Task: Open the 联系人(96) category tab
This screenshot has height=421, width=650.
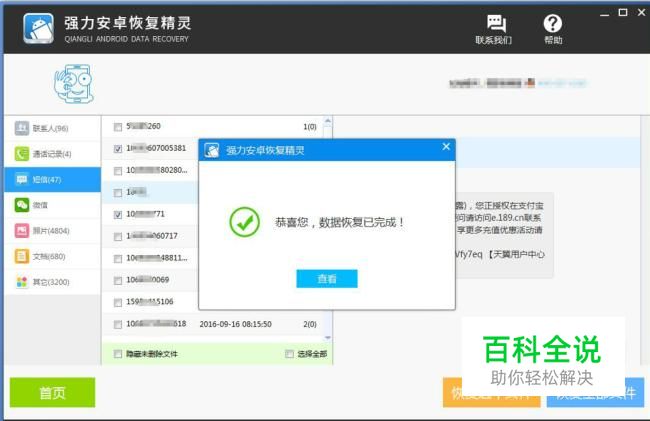Action: point(53,128)
